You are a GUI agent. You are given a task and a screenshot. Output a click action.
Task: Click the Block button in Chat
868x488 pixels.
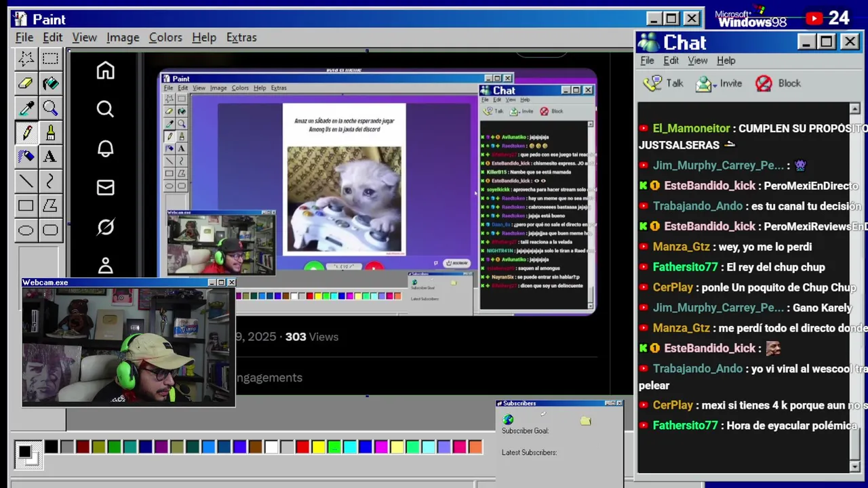(x=778, y=83)
